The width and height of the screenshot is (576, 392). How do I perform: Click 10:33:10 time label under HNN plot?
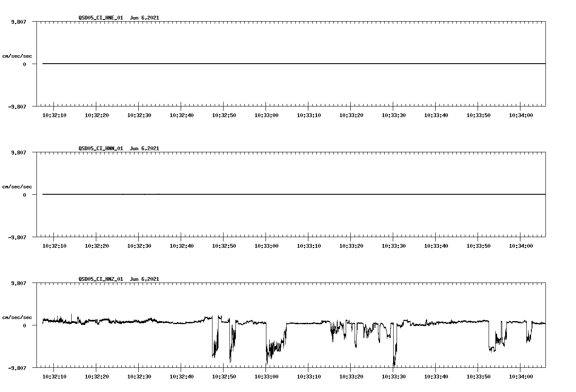pyautogui.click(x=309, y=246)
